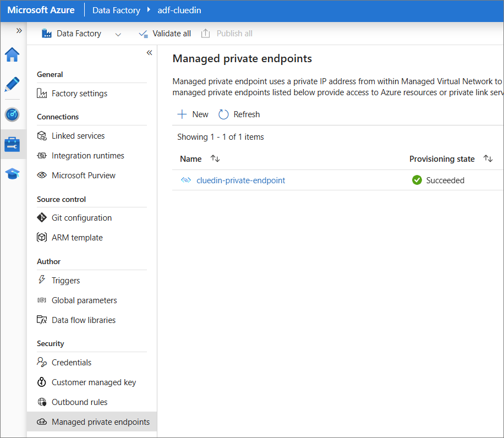Click the Succeeded green checkmark status
504x438 pixels.
point(417,180)
